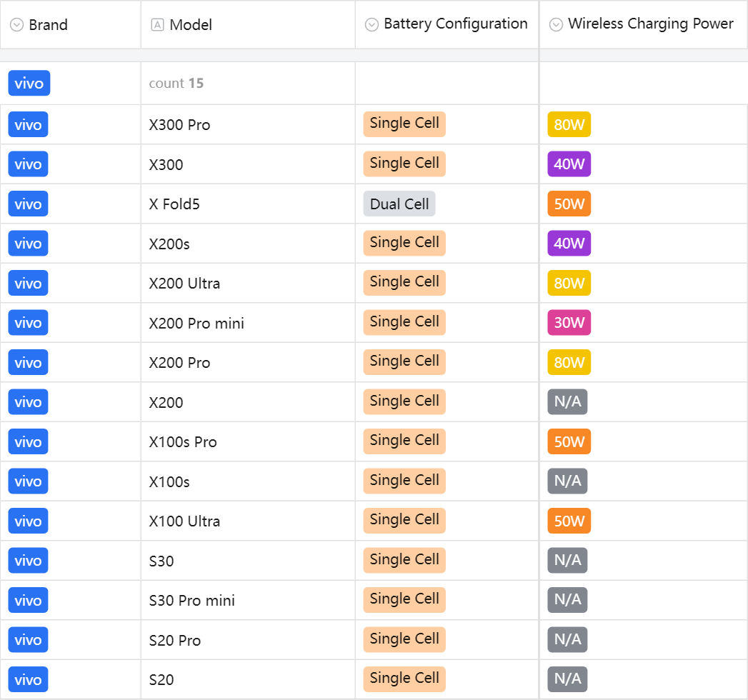Click the Single Cell tag for S30
This screenshot has width=748, height=700.
coord(404,560)
